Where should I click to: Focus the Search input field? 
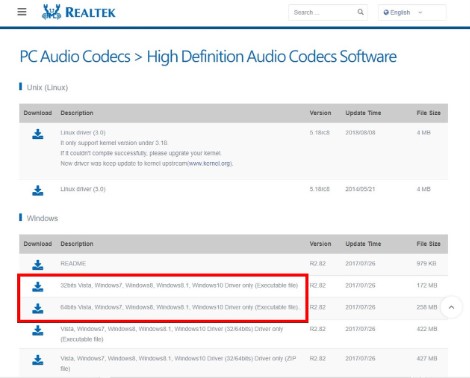[328, 12]
